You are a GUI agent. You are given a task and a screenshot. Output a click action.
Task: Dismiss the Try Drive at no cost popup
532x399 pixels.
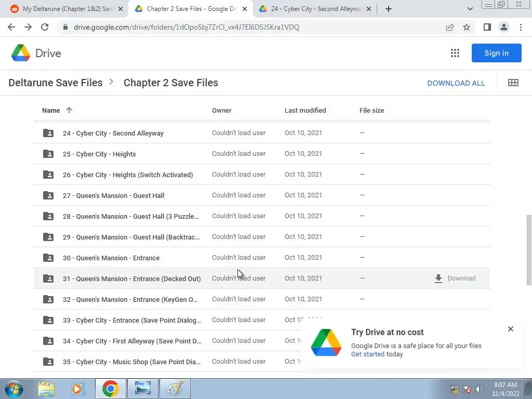click(511, 329)
